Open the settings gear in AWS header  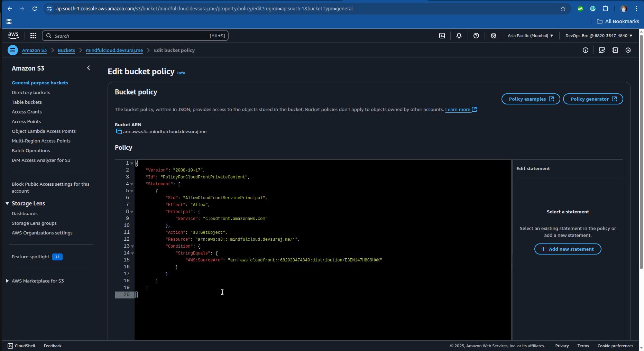pos(494,36)
